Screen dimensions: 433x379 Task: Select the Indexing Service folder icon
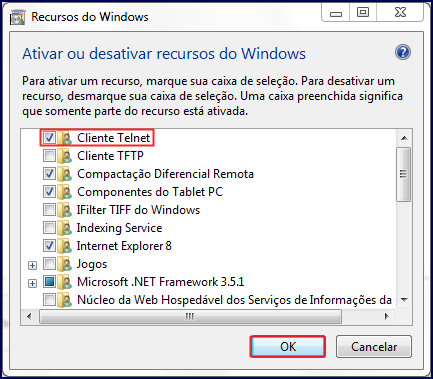tap(64, 228)
